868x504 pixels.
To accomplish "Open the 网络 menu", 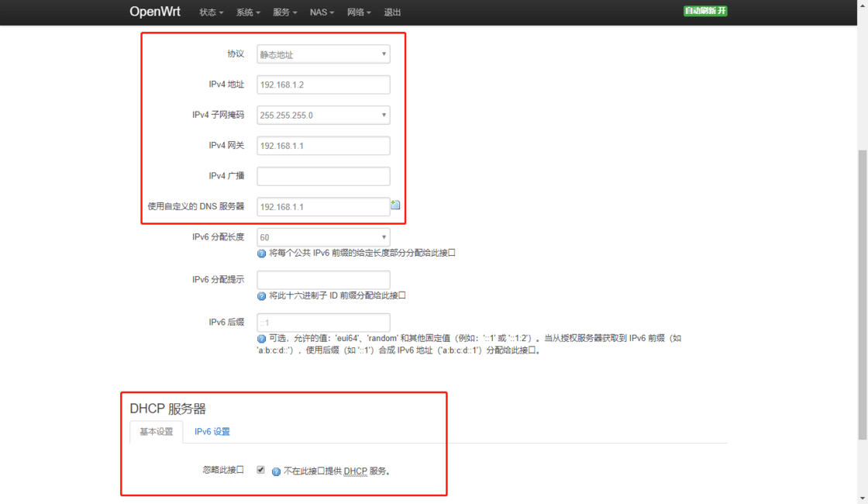I will click(358, 12).
